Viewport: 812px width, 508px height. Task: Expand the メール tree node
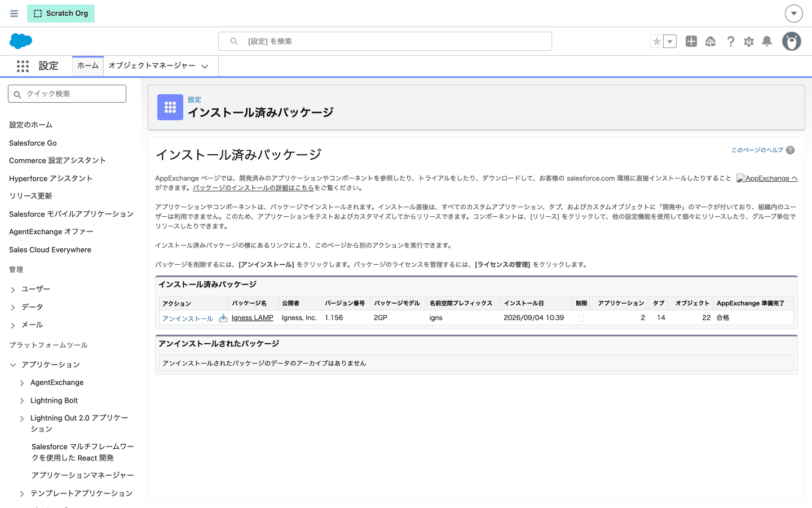[13, 325]
